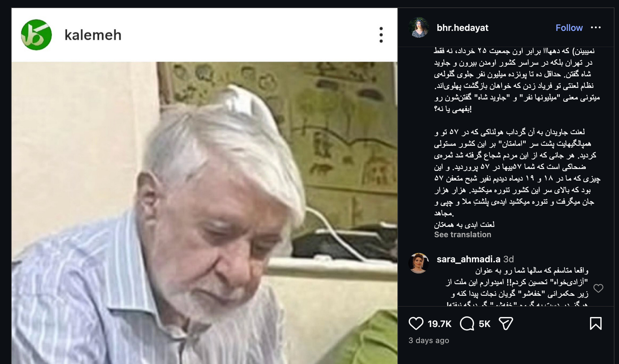Click the post photo of man
The height and width of the screenshot is (364, 619).
(x=205, y=213)
